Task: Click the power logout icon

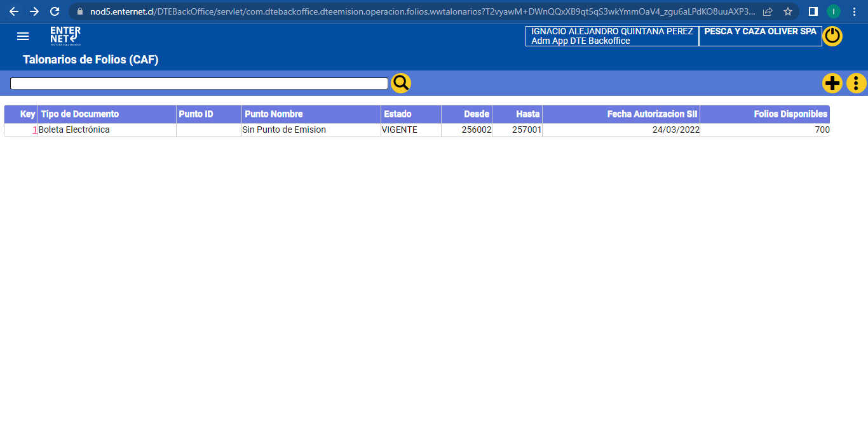Action: 832,36
